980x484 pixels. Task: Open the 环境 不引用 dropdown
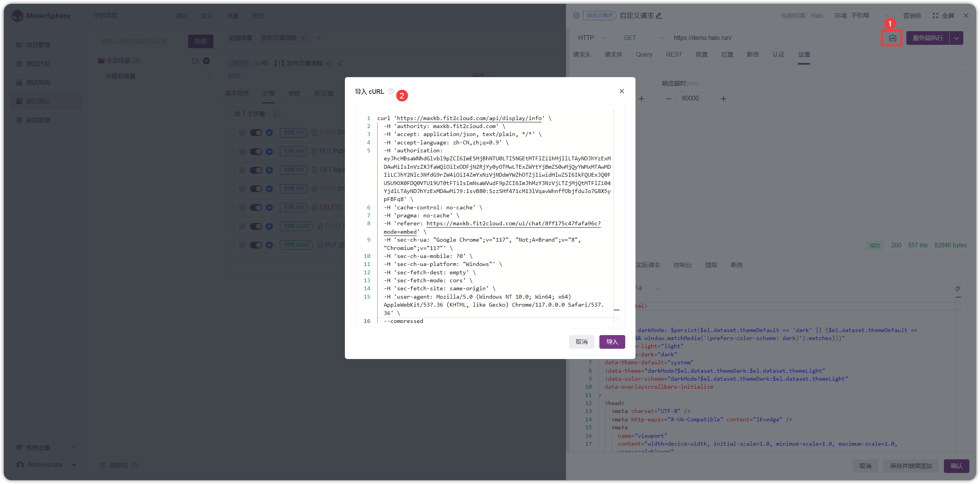tap(861, 16)
